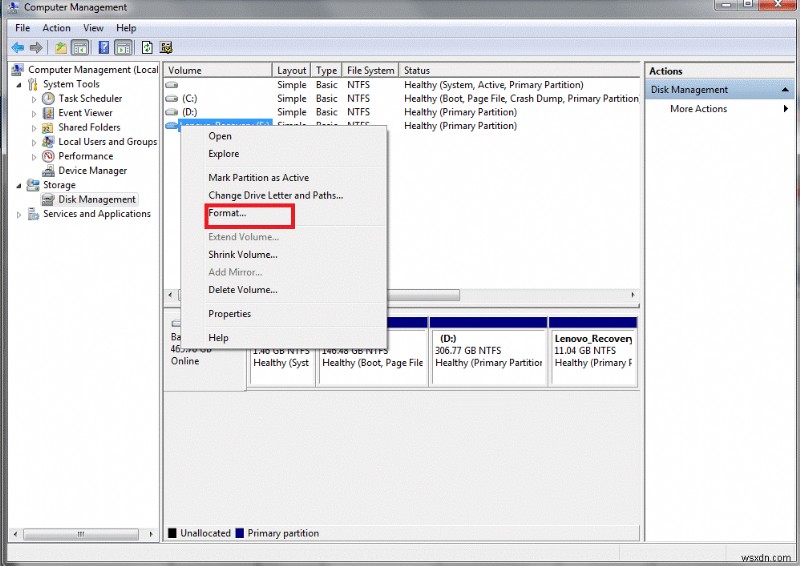
Task: Click the File System column header
Action: [370, 71]
